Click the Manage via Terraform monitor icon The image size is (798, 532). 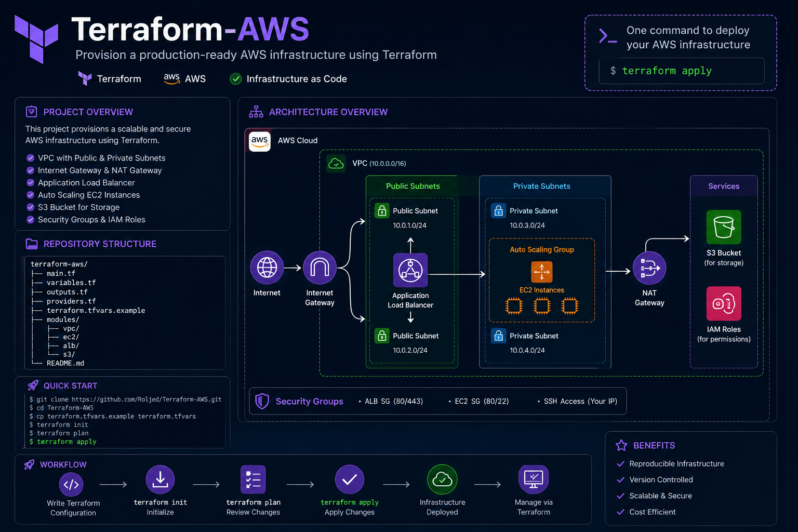tap(534, 480)
